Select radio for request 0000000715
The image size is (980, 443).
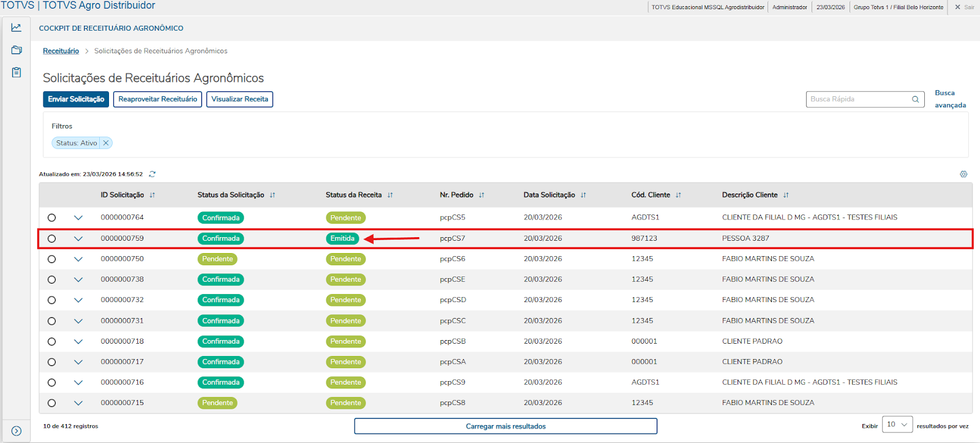pos(51,403)
